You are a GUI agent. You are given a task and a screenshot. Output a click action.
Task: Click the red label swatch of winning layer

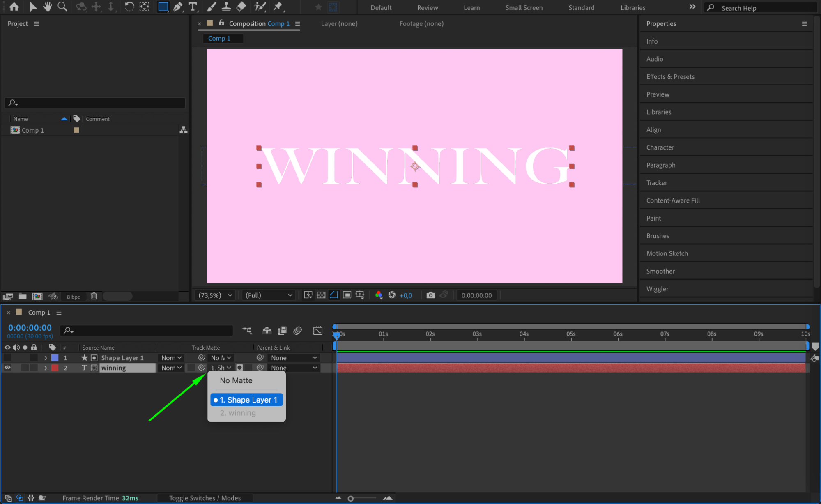[x=55, y=368]
